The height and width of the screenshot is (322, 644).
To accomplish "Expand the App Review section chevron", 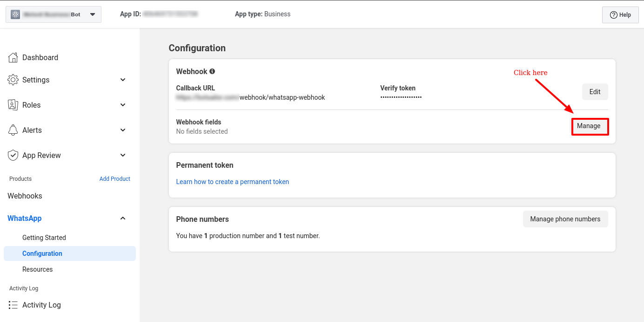I will coord(123,155).
